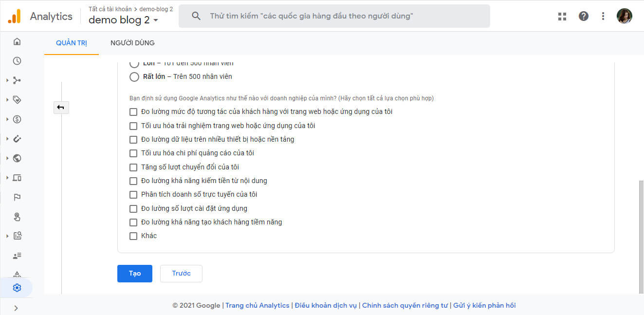
Task: Check 'Tối ưu hóa chi phí quảng cáo của tôi'
Action: click(x=133, y=153)
